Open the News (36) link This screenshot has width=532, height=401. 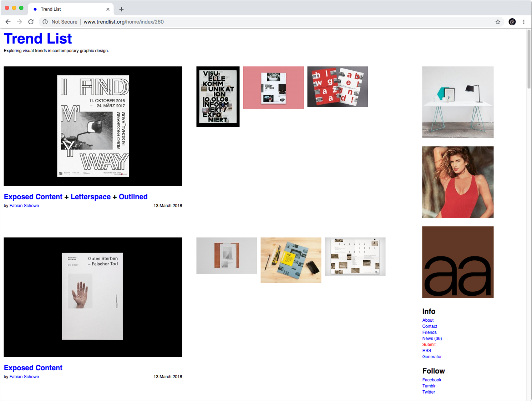[432, 339]
